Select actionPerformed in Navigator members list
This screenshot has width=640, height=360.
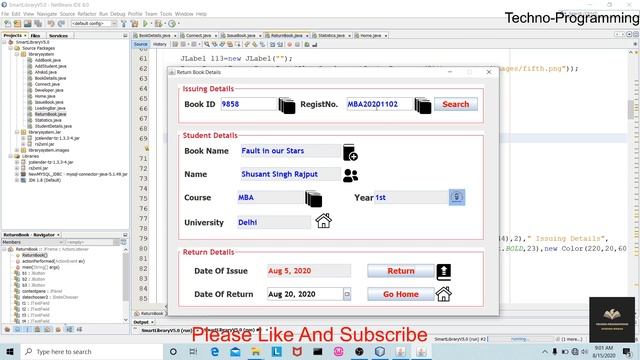[53, 261]
